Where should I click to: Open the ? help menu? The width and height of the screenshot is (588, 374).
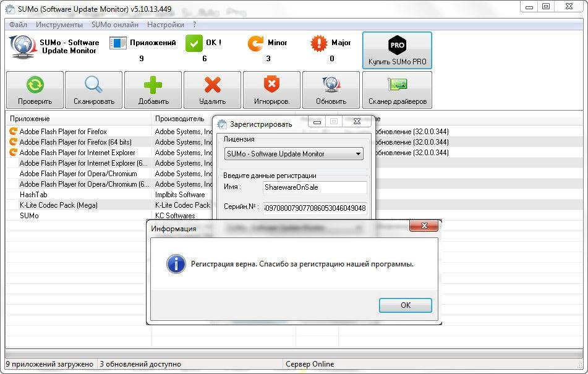click(194, 25)
